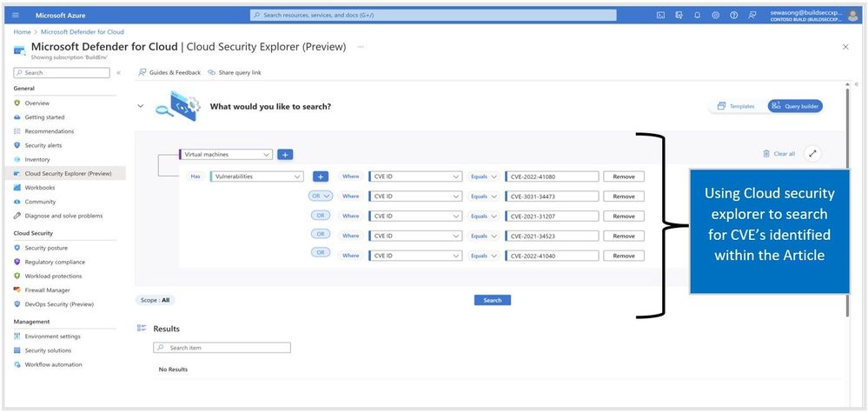Switch to Query builder view
Viewport: 868px width, 413px height.
[x=795, y=106]
